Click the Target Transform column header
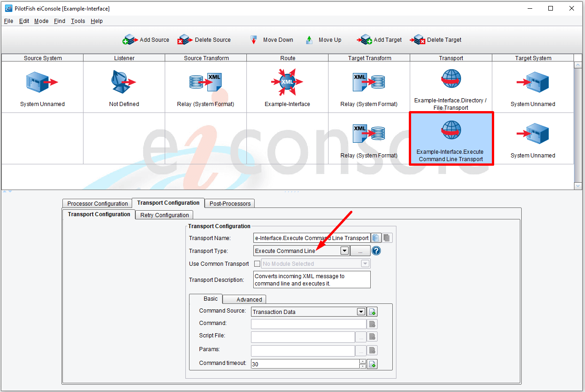The width and height of the screenshot is (585, 392). pos(369,58)
